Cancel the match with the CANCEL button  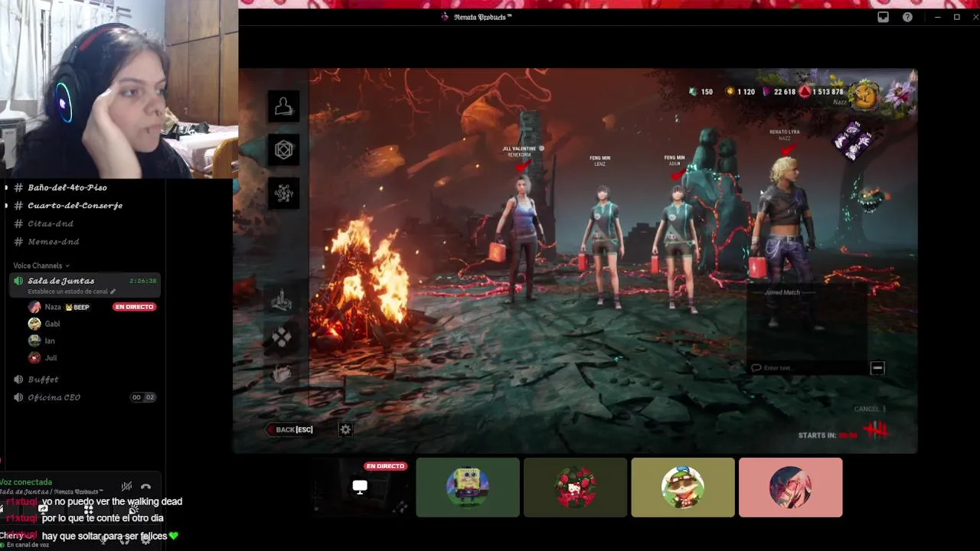870,409
